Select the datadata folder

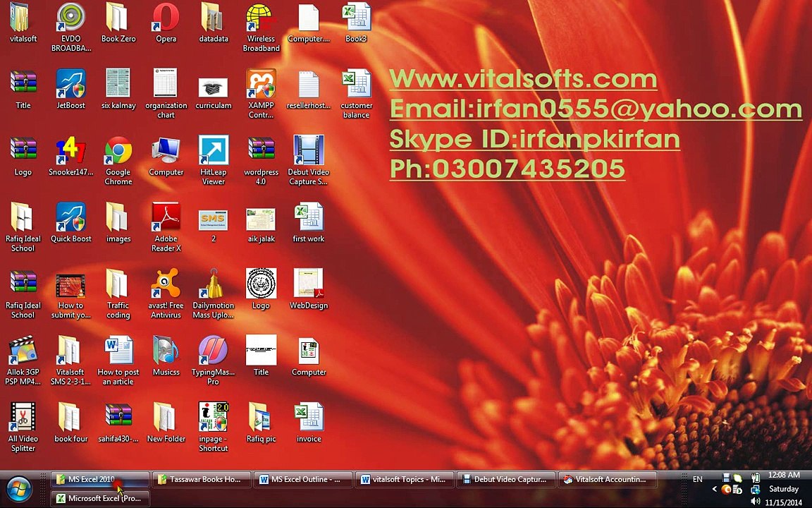214,23
